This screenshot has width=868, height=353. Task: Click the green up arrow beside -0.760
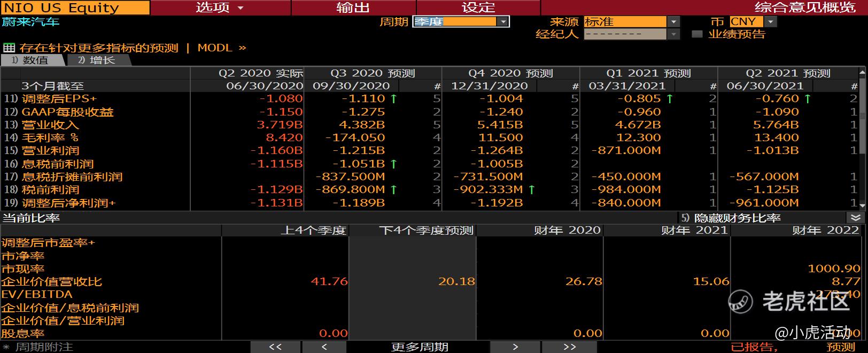tap(807, 98)
